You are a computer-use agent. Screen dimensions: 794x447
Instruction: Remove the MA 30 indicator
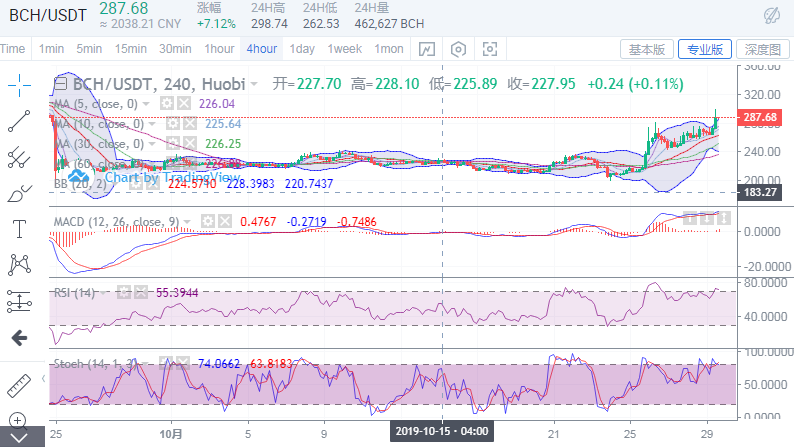(190, 143)
